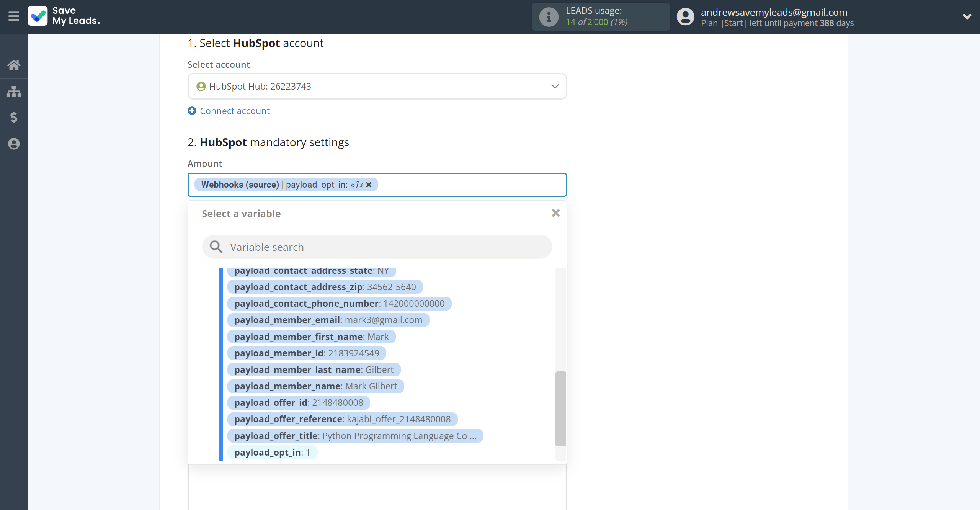Close the Select a variable panel

(x=556, y=213)
